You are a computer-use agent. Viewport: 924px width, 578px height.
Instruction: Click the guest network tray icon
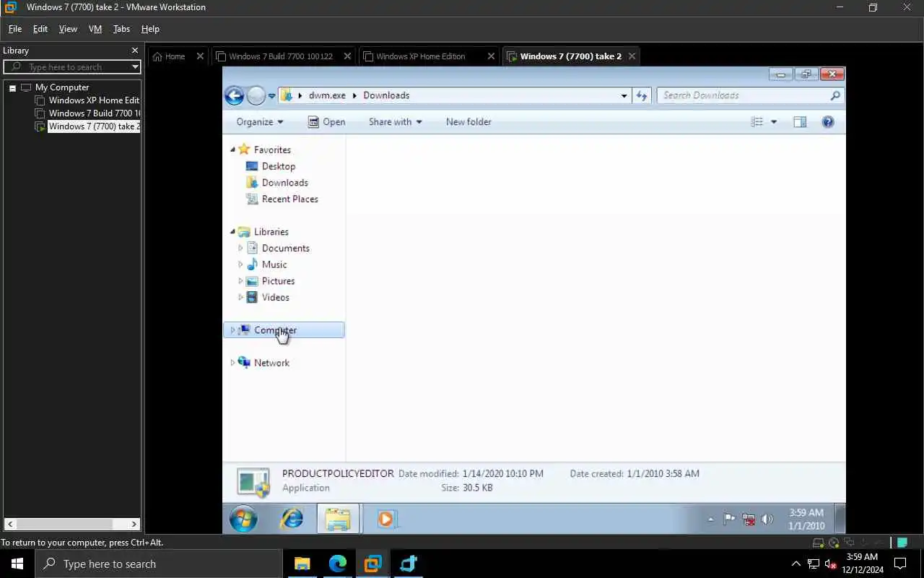tap(749, 519)
